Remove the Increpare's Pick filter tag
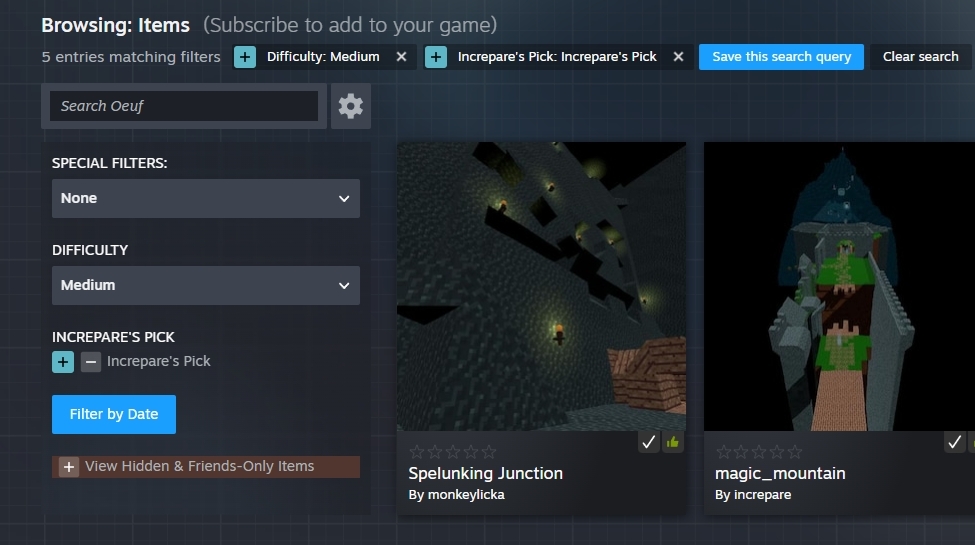 pos(678,57)
